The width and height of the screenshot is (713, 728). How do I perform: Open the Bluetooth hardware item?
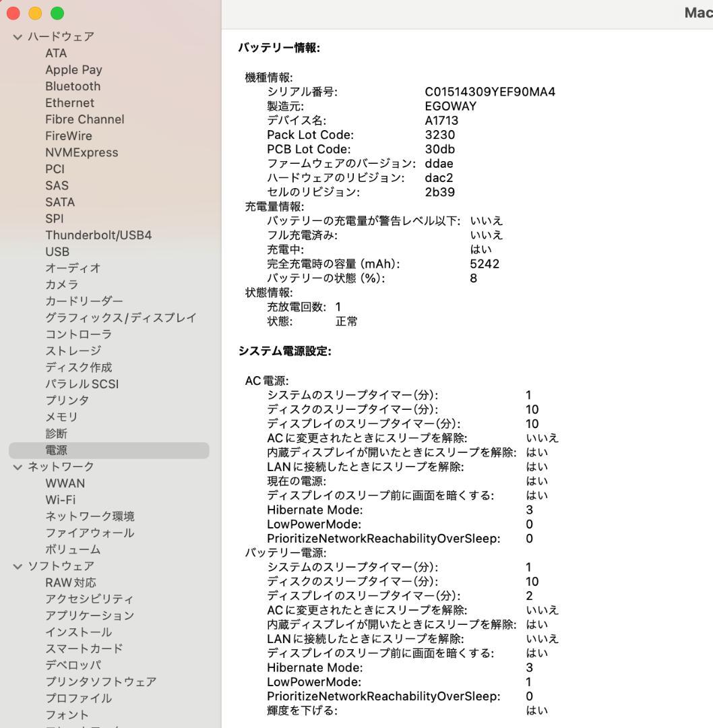point(73,86)
